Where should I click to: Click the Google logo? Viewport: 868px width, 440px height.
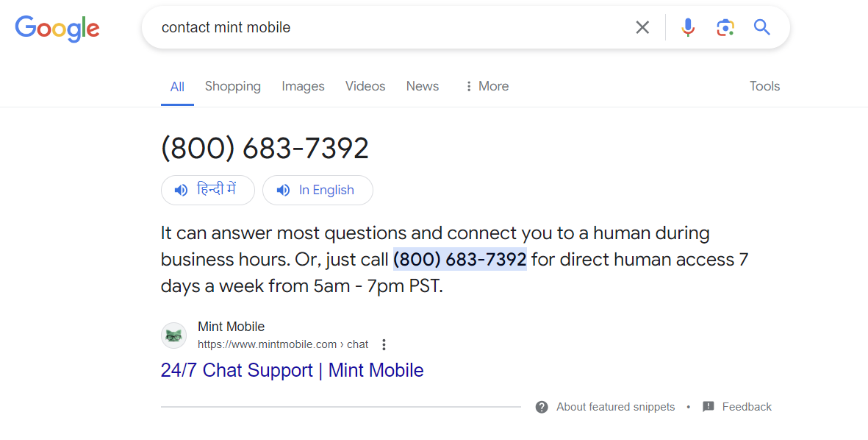(x=57, y=29)
